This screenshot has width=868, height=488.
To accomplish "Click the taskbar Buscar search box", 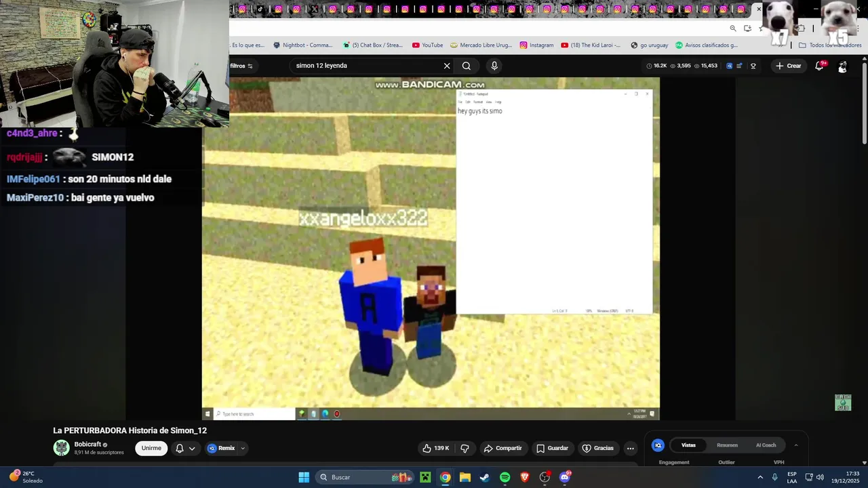I will [x=363, y=477].
